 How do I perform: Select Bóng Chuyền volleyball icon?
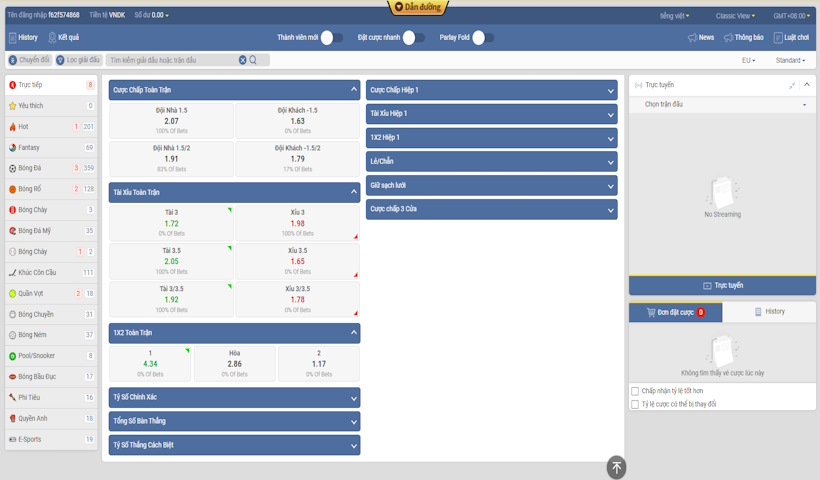click(x=13, y=314)
